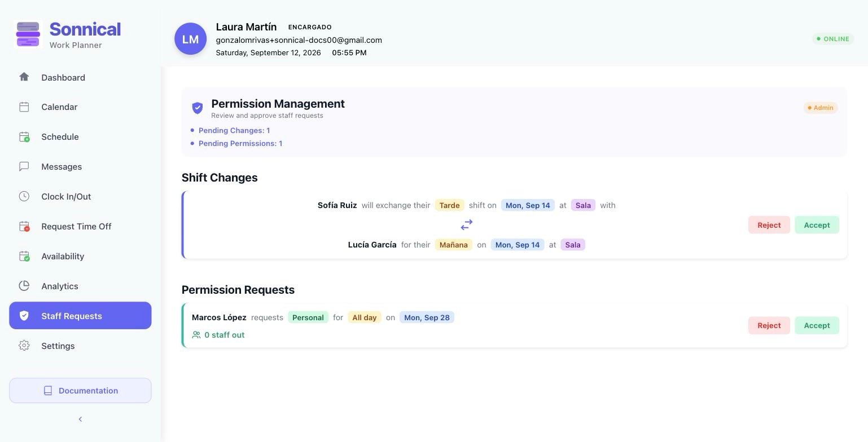Viewport: 868px width, 442px height.
Task: Click the Availability calendar-check icon
Action: 24,256
